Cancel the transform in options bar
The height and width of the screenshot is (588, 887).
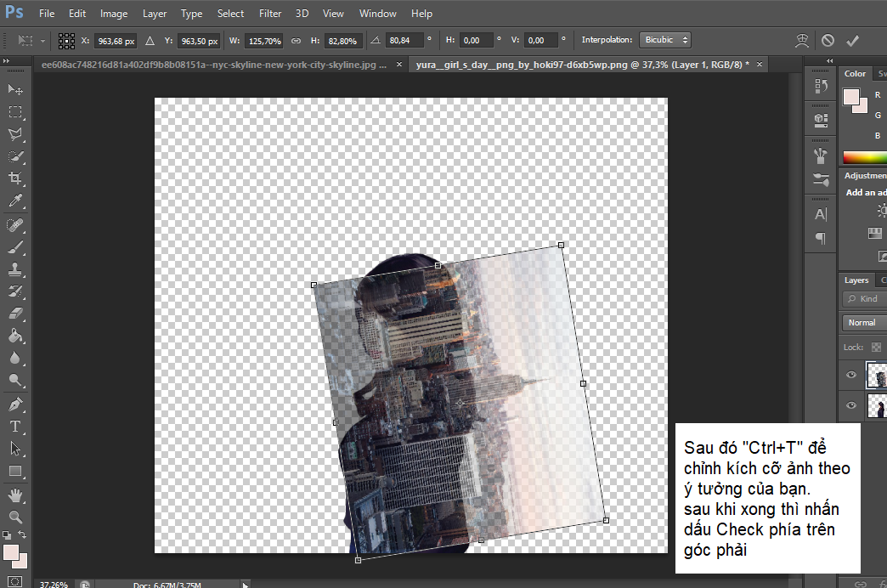[828, 40]
